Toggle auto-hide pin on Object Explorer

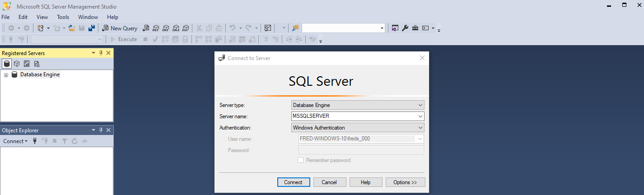[x=101, y=130]
